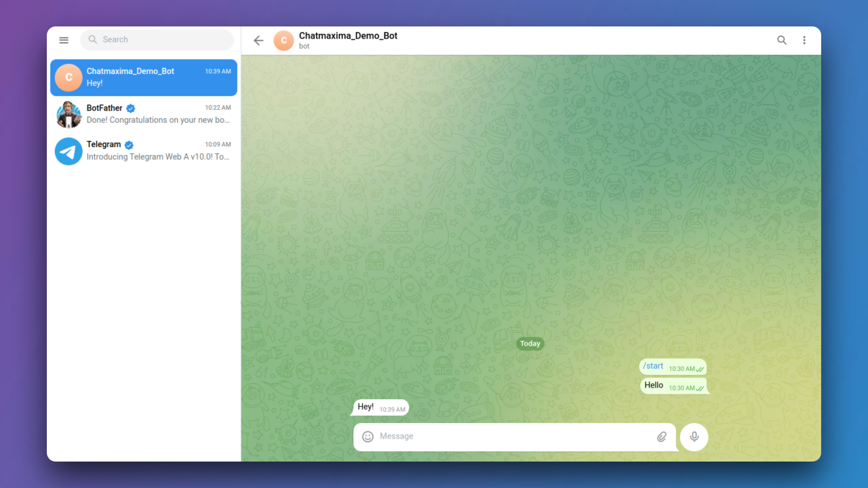This screenshot has width=868, height=488.
Task: Open the emoji picker smiley icon
Action: (368, 436)
